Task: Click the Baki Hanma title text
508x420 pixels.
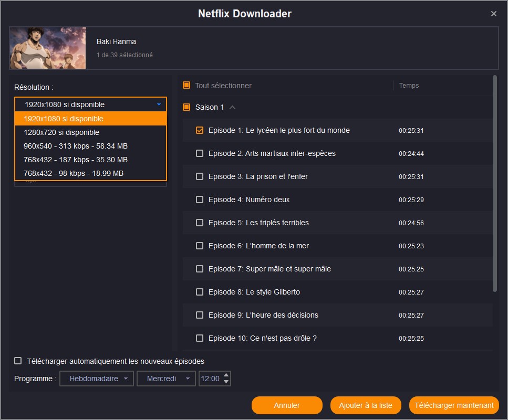Action: coord(116,41)
